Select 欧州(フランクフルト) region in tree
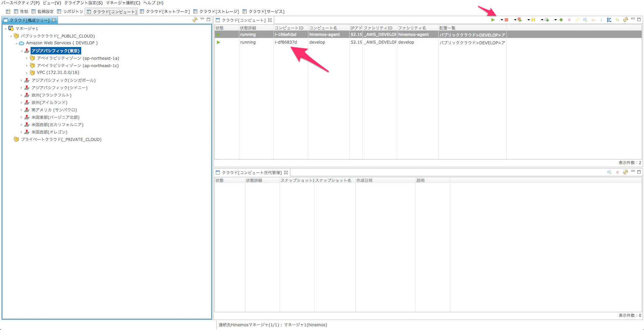The height and width of the screenshot is (330, 644). 51,95
